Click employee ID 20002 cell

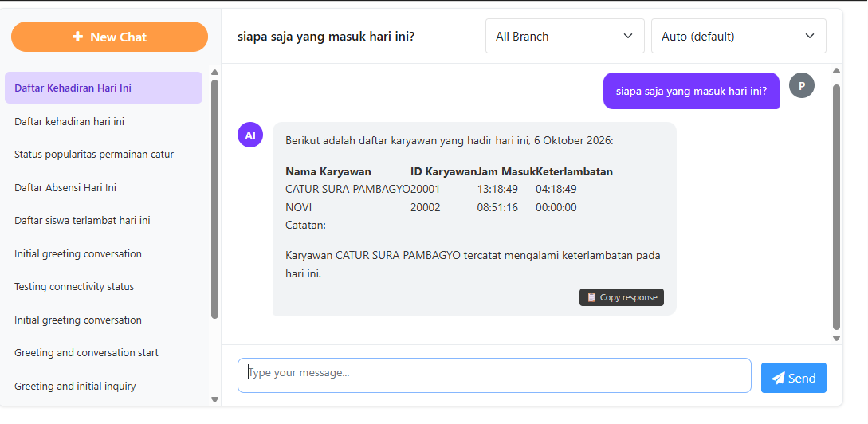425,207
